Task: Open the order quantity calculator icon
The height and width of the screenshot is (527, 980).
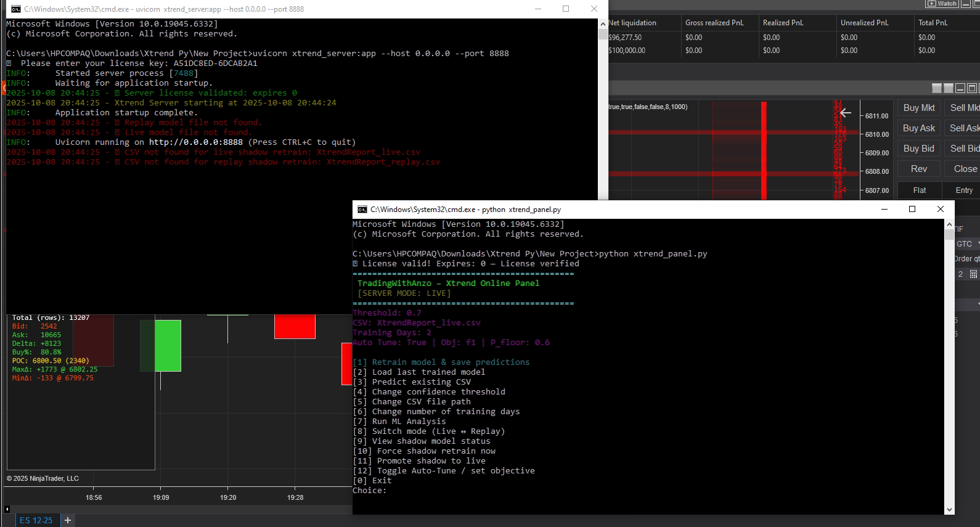Action: [974, 274]
